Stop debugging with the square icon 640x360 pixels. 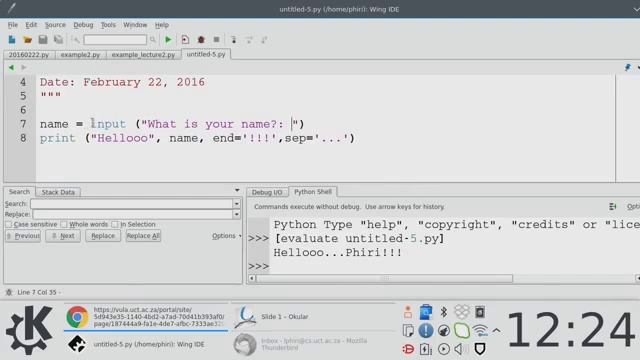tap(216, 40)
